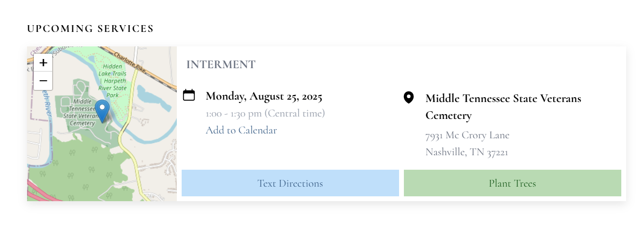
Task: Click the blue map pin marker
Action: pos(102,111)
